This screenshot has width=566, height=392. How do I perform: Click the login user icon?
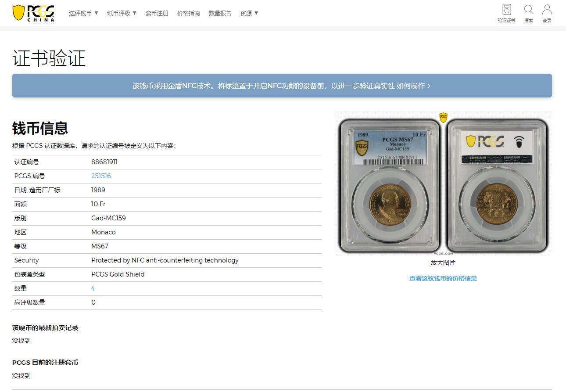pyautogui.click(x=547, y=13)
